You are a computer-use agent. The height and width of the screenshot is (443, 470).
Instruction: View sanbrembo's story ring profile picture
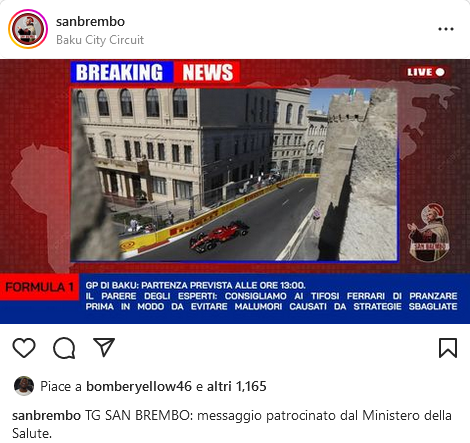coord(28,29)
